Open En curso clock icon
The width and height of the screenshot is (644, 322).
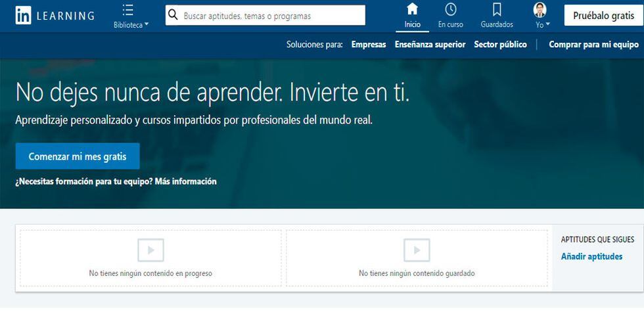click(451, 10)
